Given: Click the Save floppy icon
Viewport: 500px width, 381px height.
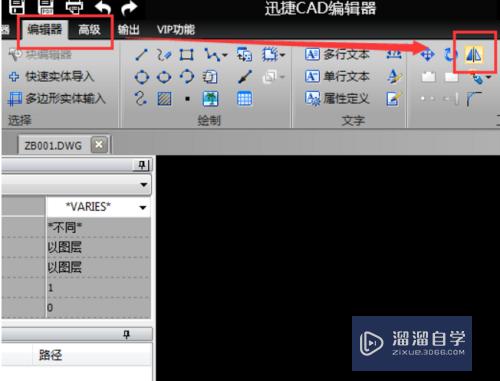Looking at the screenshot, I should click(x=16, y=7).
